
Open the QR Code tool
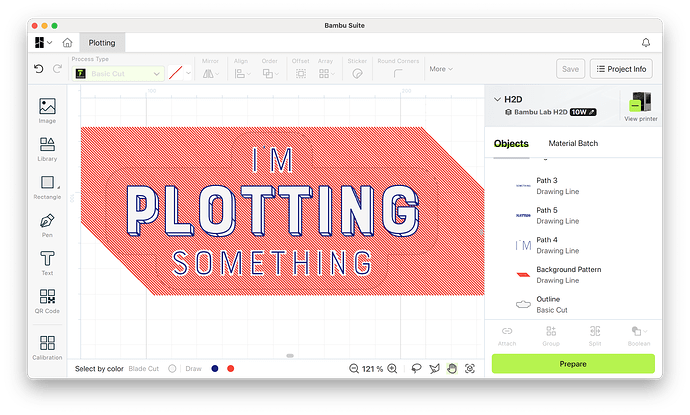pos(47,301)
